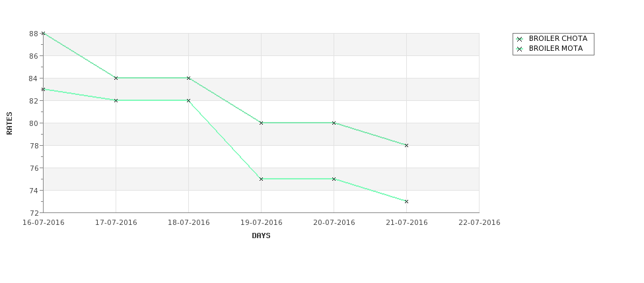Click the lower line's 75 marker on 20-07-2016
This screenshot has width=644, height=283.
point(334,179)
